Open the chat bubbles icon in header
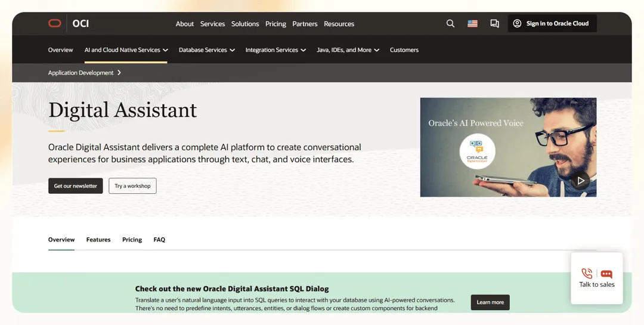Image resolution: width=644 pixels, height=325 pixels. 494,23
